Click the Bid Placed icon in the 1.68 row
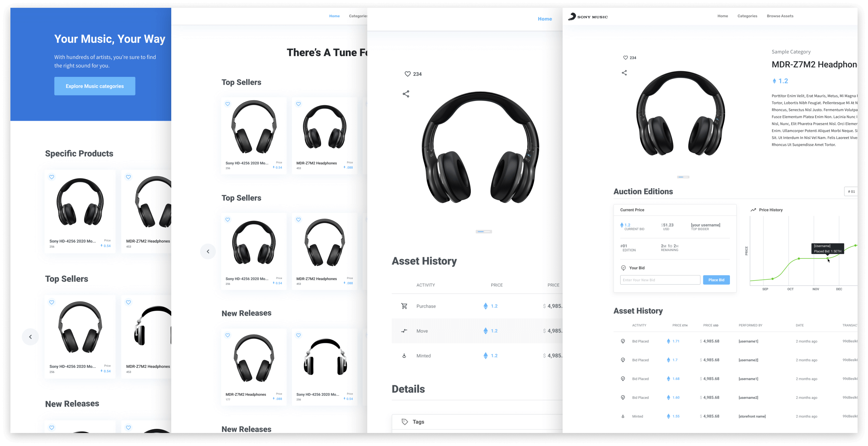 623,379
